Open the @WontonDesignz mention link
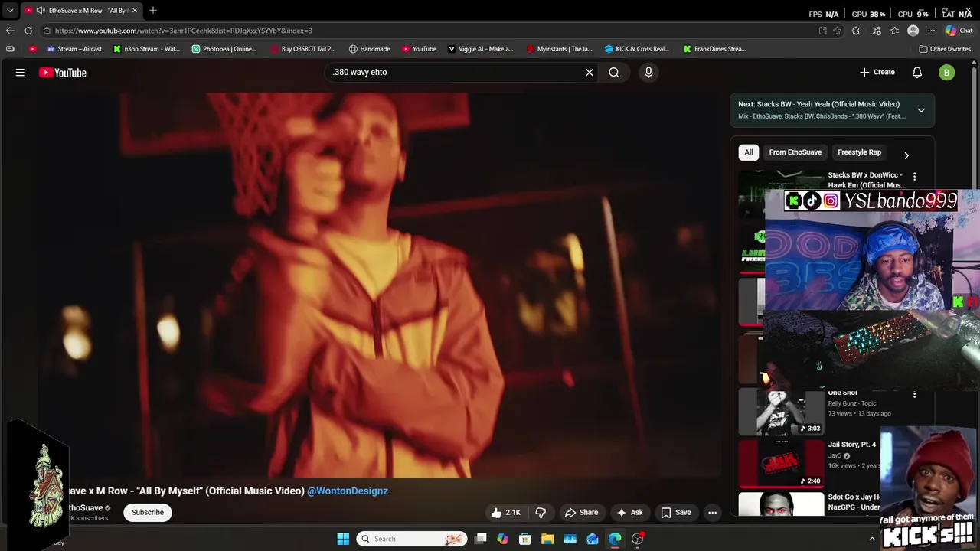The image size is (980, 551). (x=348, y=491)
